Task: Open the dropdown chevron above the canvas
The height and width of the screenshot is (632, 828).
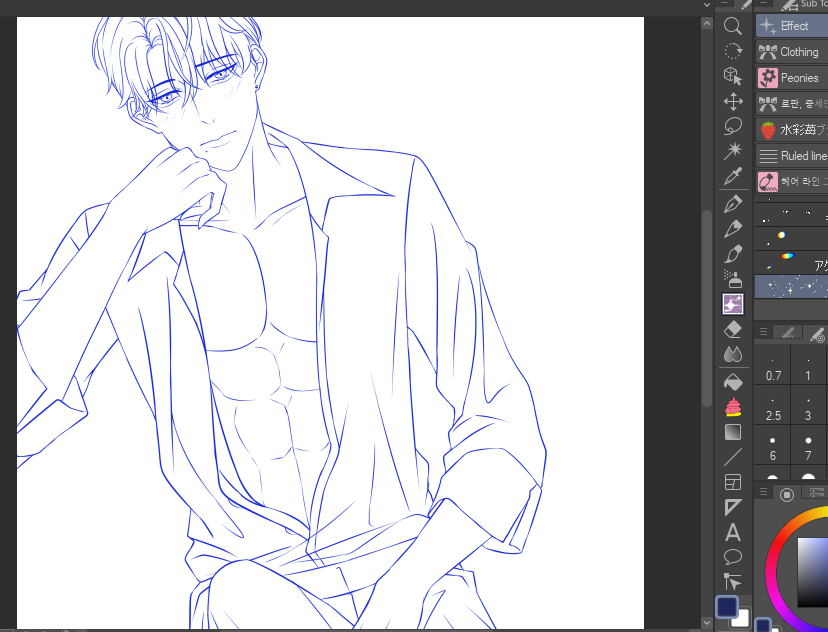Action: [x=707, y=5]
